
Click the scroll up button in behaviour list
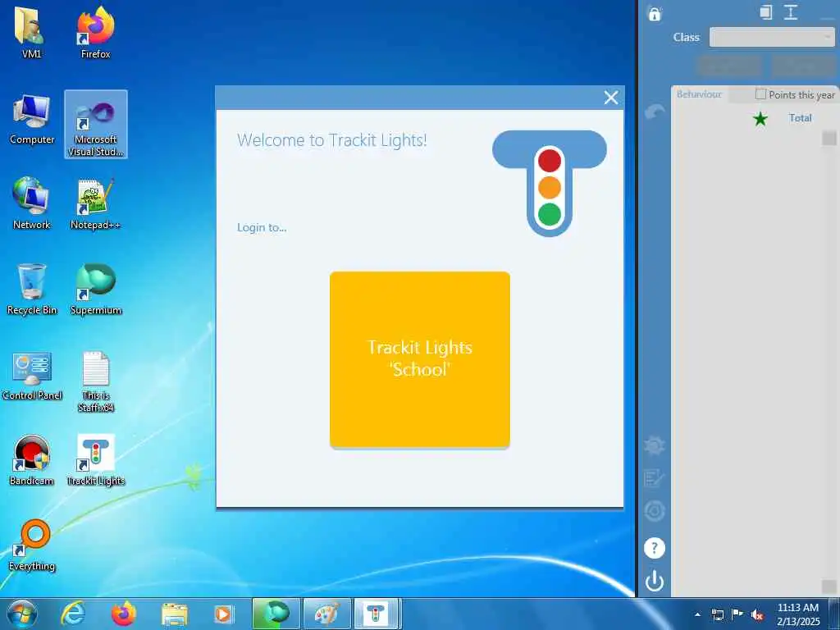click(829, 138)
